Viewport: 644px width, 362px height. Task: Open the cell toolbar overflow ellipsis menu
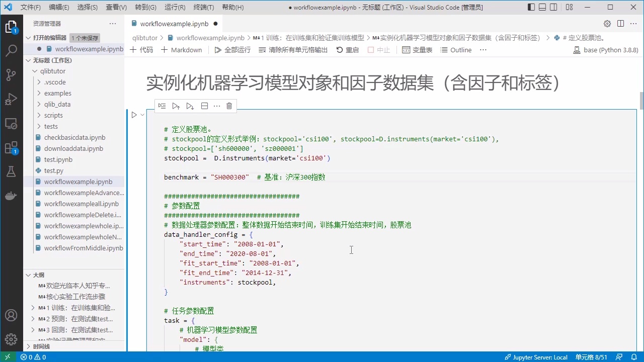[x=217, y=106]
